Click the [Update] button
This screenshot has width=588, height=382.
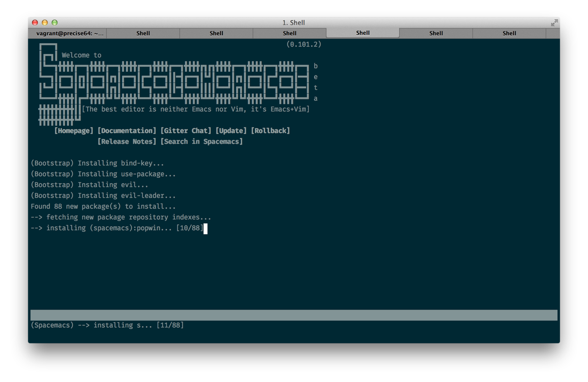231,131
